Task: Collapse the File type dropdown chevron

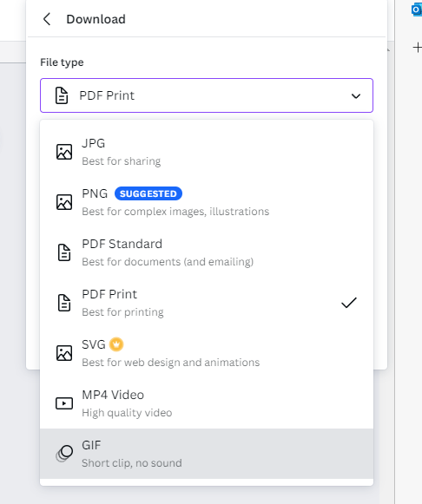Action: pyautogui.click(x=356, y=95)
